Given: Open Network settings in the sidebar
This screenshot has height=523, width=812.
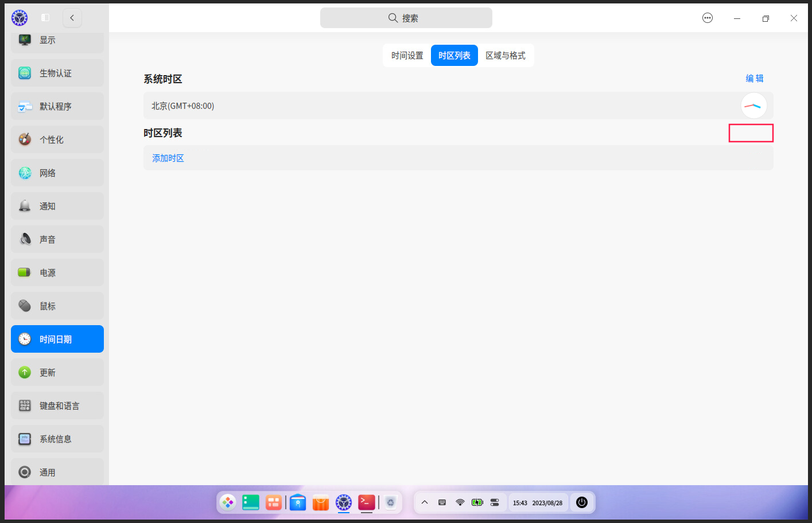Looking at the screenshot, I should [x=48, y=173].
